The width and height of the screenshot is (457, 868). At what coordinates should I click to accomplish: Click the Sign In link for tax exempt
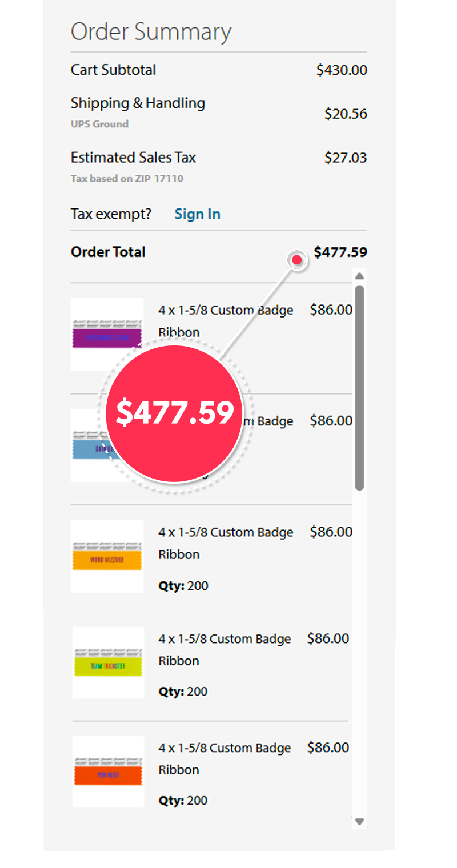coord(197,214)
